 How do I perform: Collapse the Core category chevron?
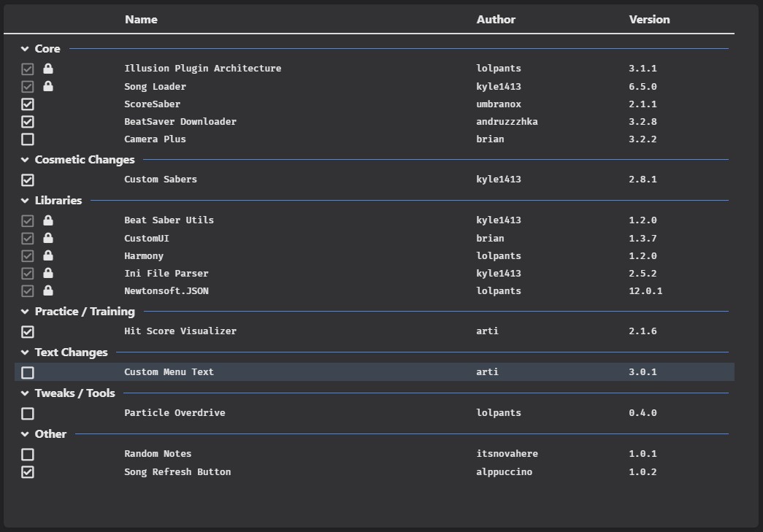tap(25, 49)
